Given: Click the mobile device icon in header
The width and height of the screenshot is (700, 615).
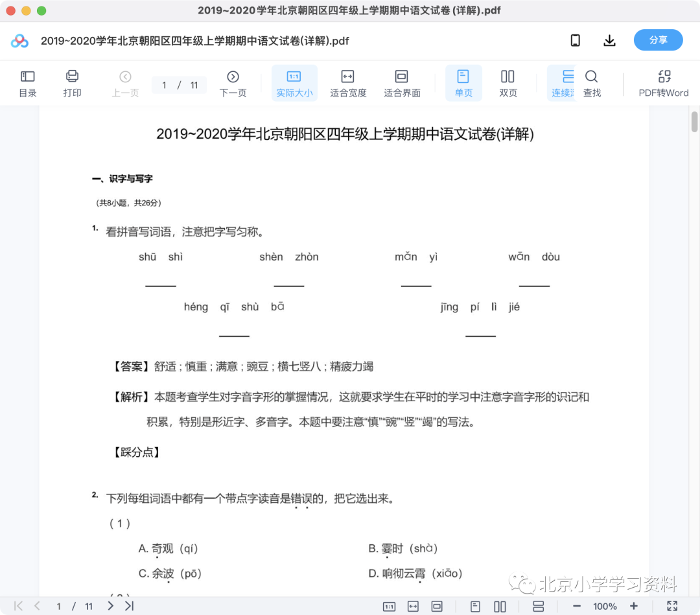Looking at the screenshot, I should [575, 41].
